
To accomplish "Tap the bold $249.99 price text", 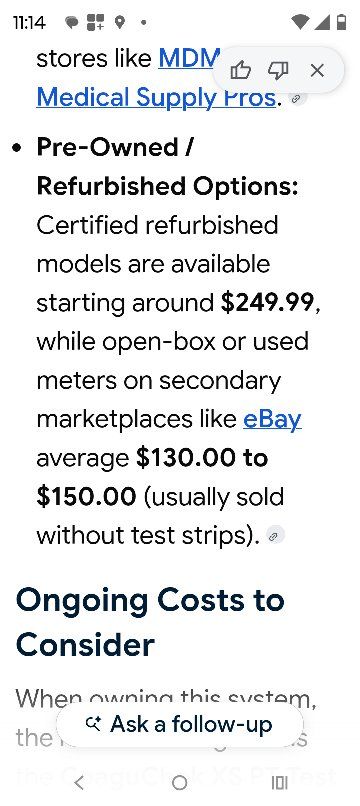I will click(267, 302).
